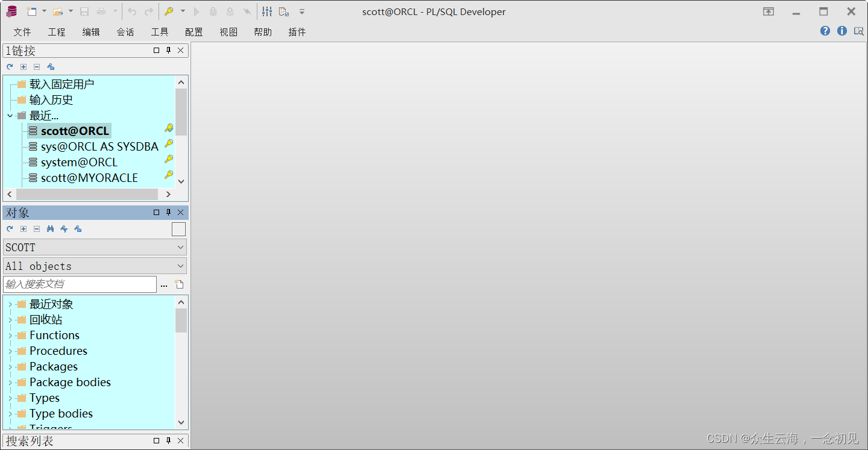Open the 编辑 menu
The width and height of the screenshot is (868, 450).
tap(91, 32)
